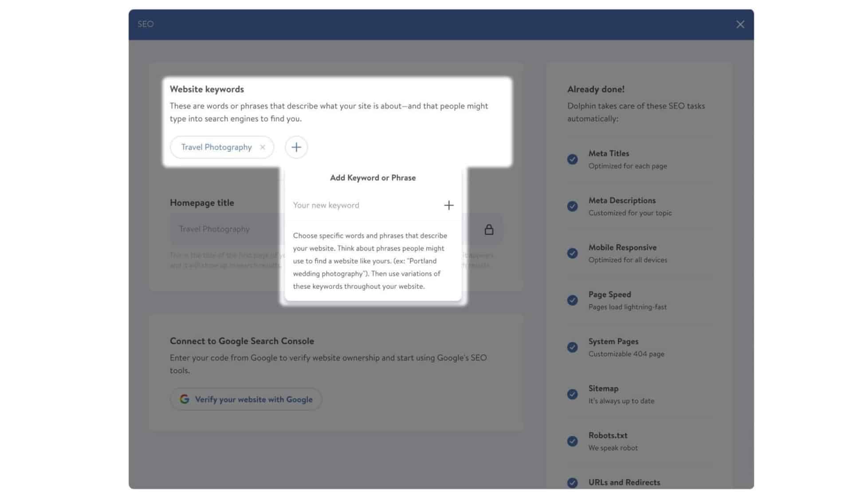Click 'Pages load lightning-fast' text
Image resolution: width=868 pixels, height=492 pixels.
click(x=627, y=307)
